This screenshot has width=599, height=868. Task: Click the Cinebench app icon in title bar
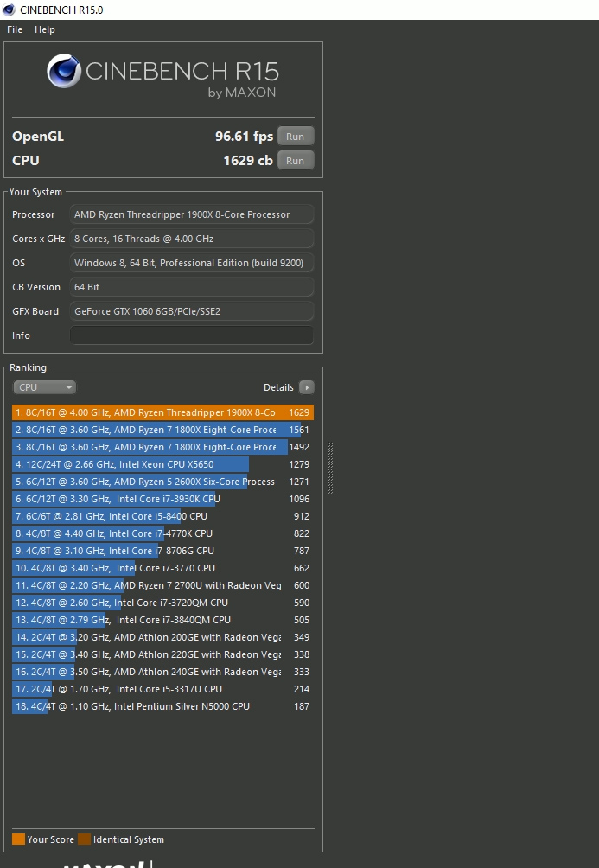point(9,10)
